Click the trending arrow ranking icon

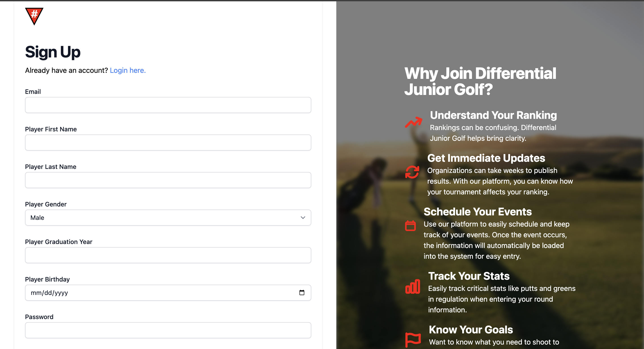(x=413, y=122)
